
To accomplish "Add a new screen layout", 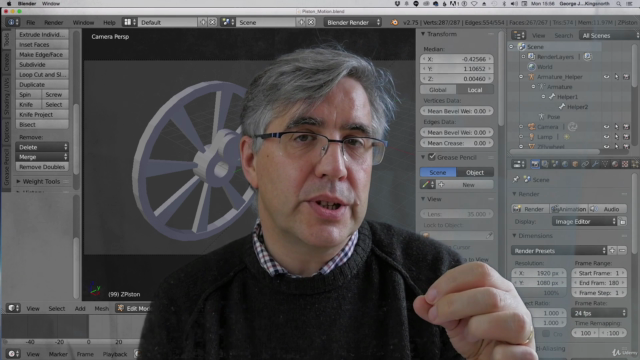I will pos(203,22).
